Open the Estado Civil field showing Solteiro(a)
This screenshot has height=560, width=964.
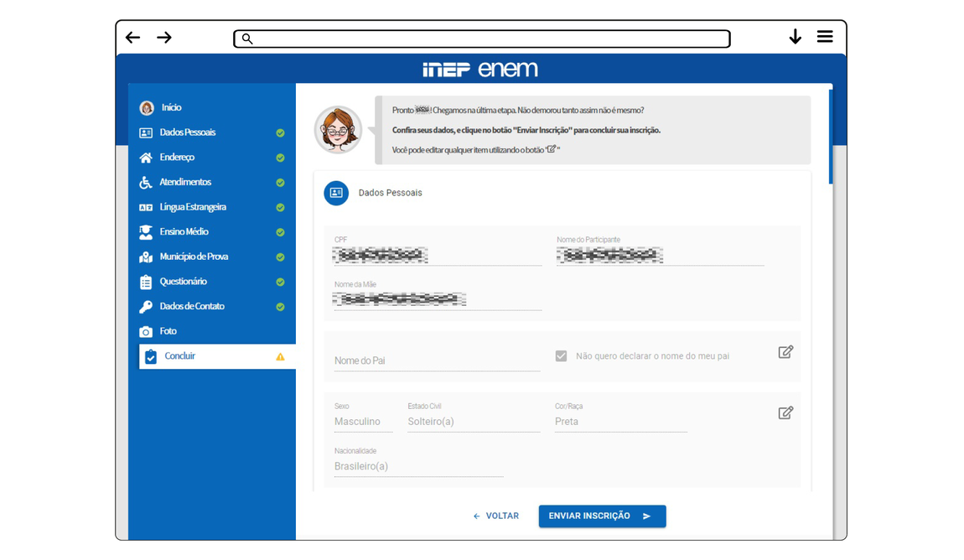(x=473, y=422)
